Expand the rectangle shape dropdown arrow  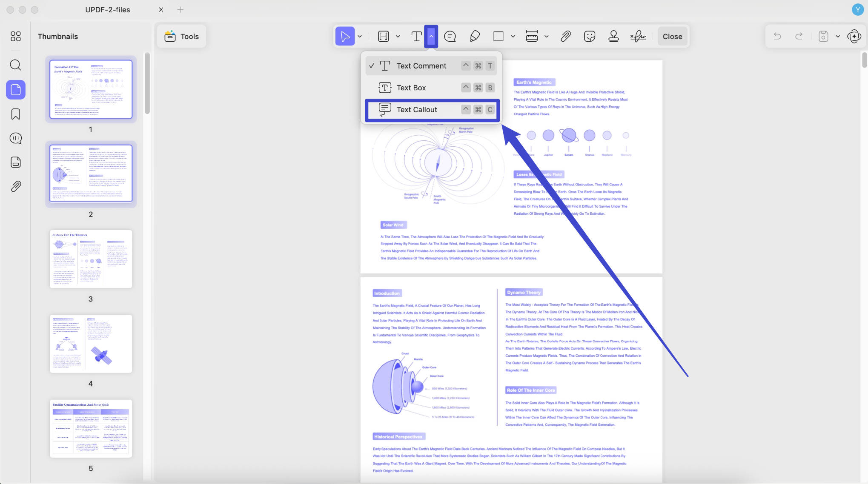pos(513,37)
